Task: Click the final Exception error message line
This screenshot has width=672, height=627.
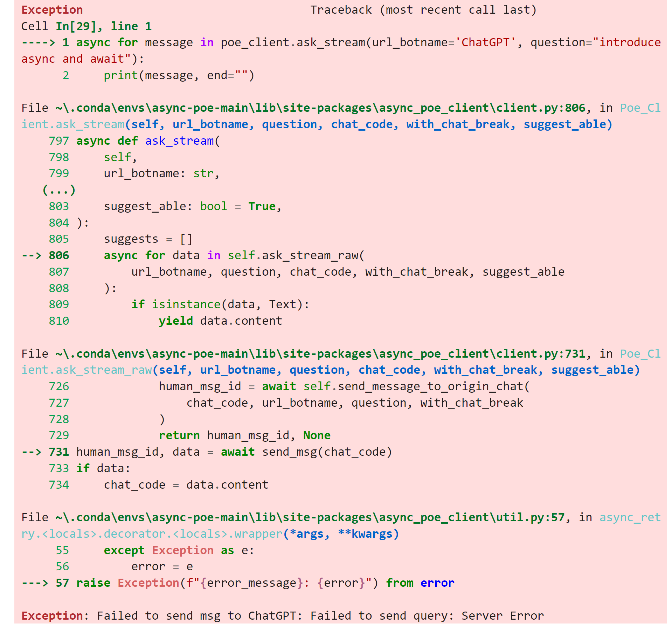Action: coord(280,616)
